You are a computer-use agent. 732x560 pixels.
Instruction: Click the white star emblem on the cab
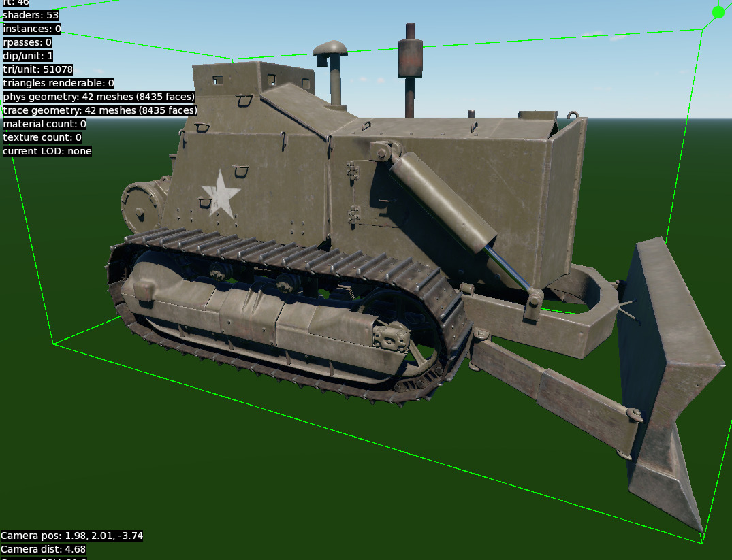coord(220,193)
